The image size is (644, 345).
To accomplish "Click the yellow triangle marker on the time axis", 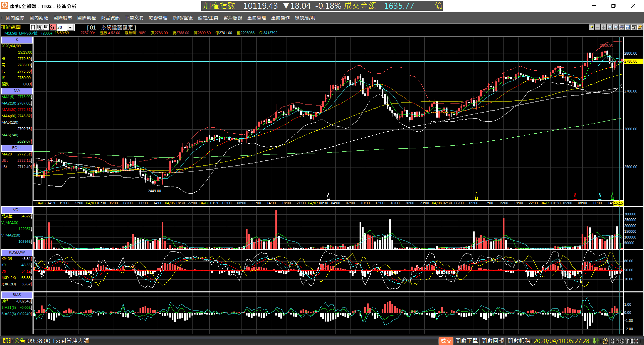I will tap(476, 196).
